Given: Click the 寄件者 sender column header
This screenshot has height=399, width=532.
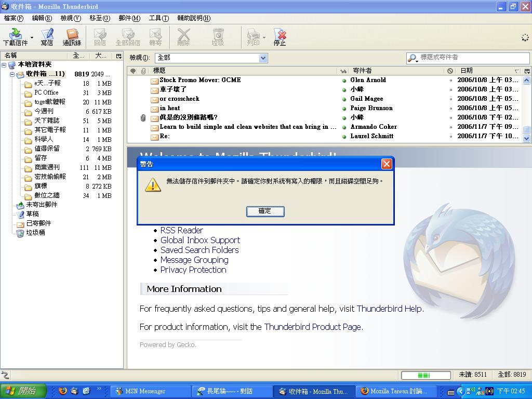Looking at the screenshot, I should [396, 71].
